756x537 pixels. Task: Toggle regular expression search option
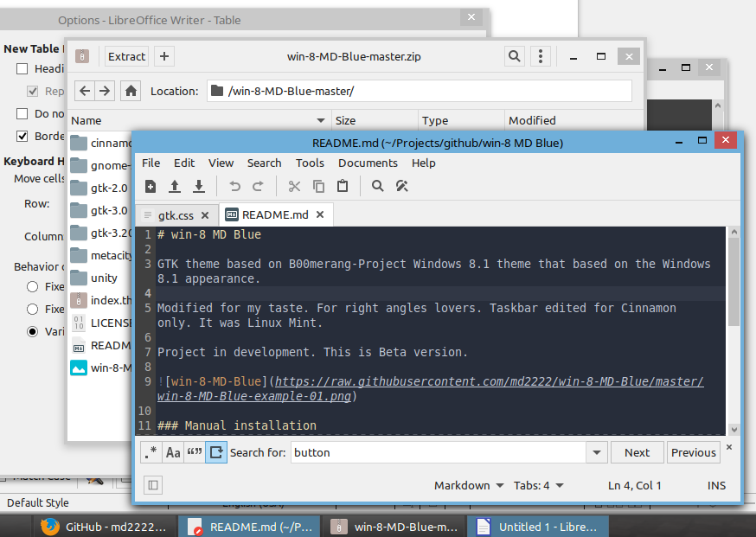click(x=151, y=452)
